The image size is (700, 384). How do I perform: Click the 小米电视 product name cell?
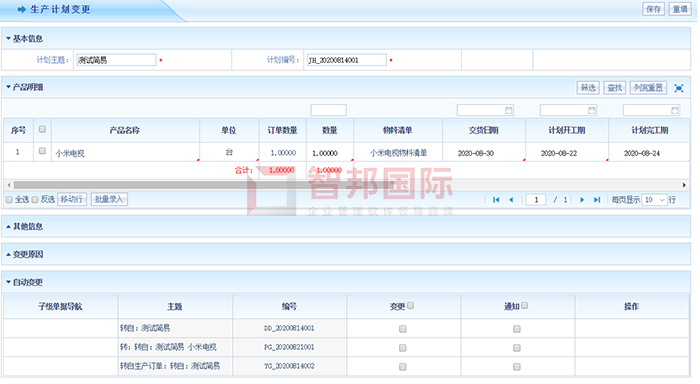coord(125,153)
